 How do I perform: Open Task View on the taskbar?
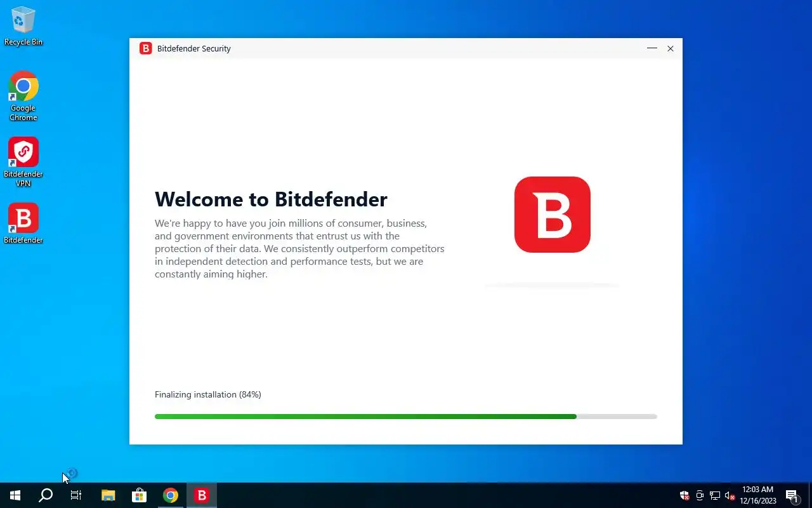(76, 495)
